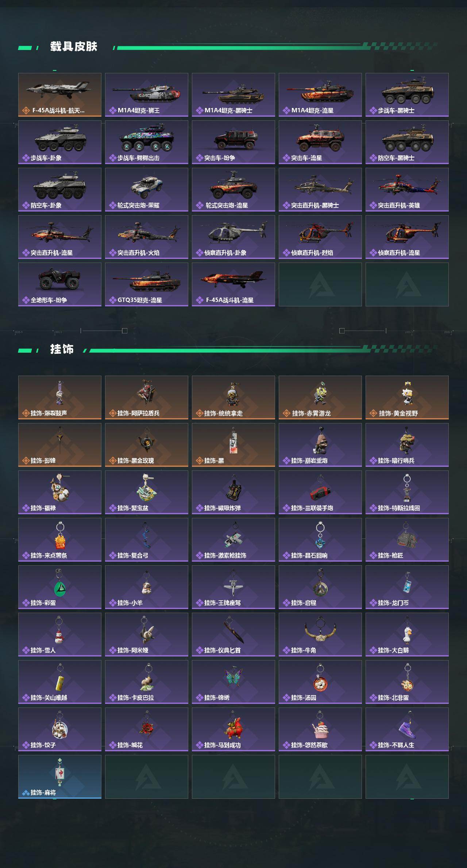The width and height of the screenshot is (467, 868).
Task: Open the 挂饰-悠然茶歇 cupcake charm
Action: tap(320, 729)
